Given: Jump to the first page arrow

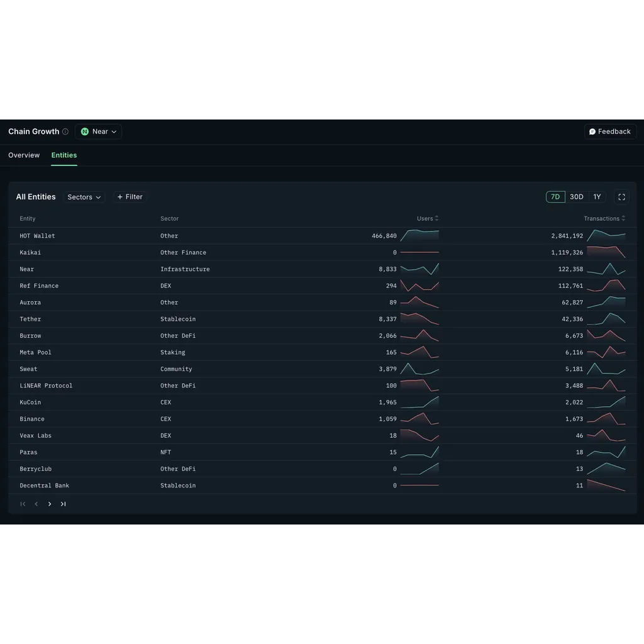Looking at the screenshot, I should (x=23, y=504).
